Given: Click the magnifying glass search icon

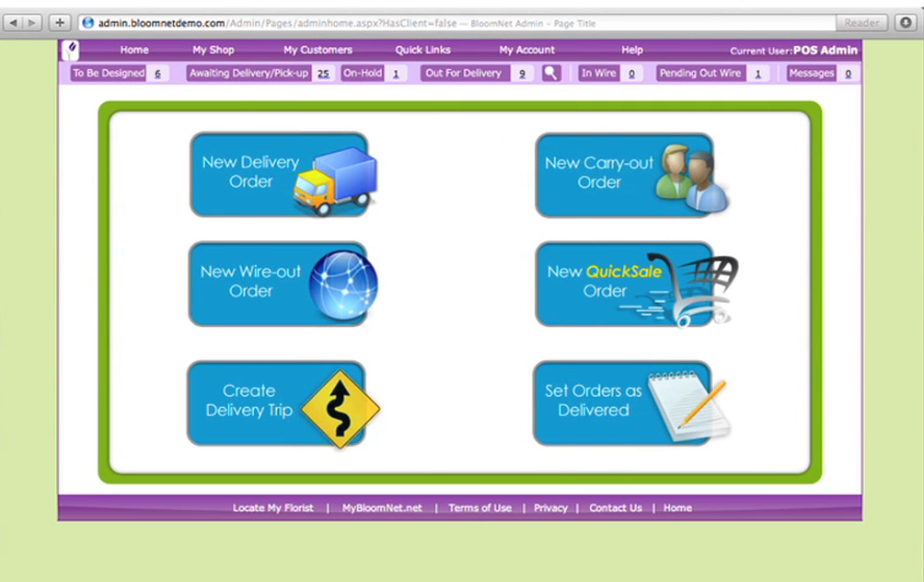Looking at the screenshot, I should pos(551,73).
